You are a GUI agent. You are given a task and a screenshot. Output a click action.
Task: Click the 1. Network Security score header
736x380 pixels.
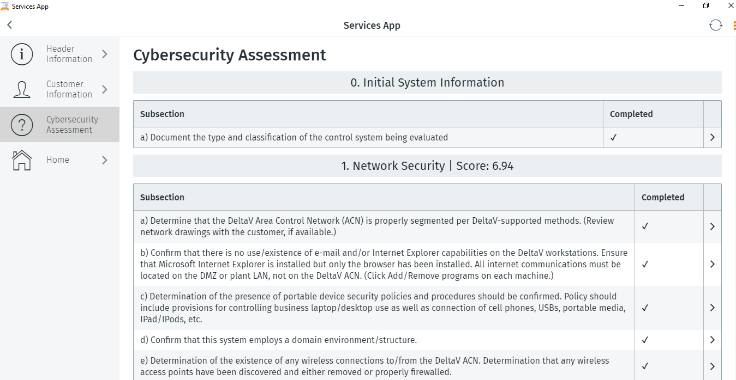427,166
